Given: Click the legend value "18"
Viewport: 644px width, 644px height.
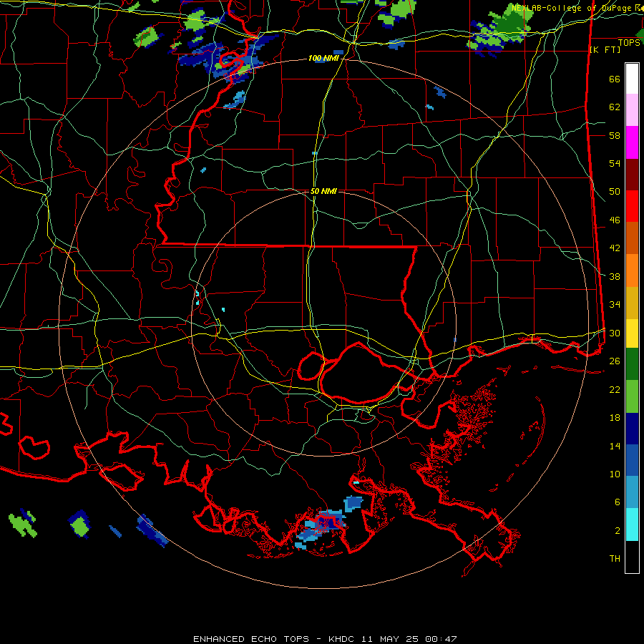Looking at the screenshot, I should tap(615, 418).
